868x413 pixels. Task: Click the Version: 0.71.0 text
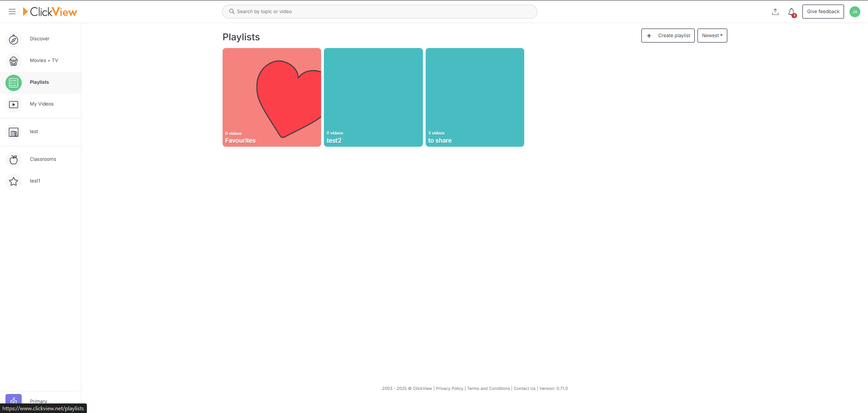(x=553, y=389)
